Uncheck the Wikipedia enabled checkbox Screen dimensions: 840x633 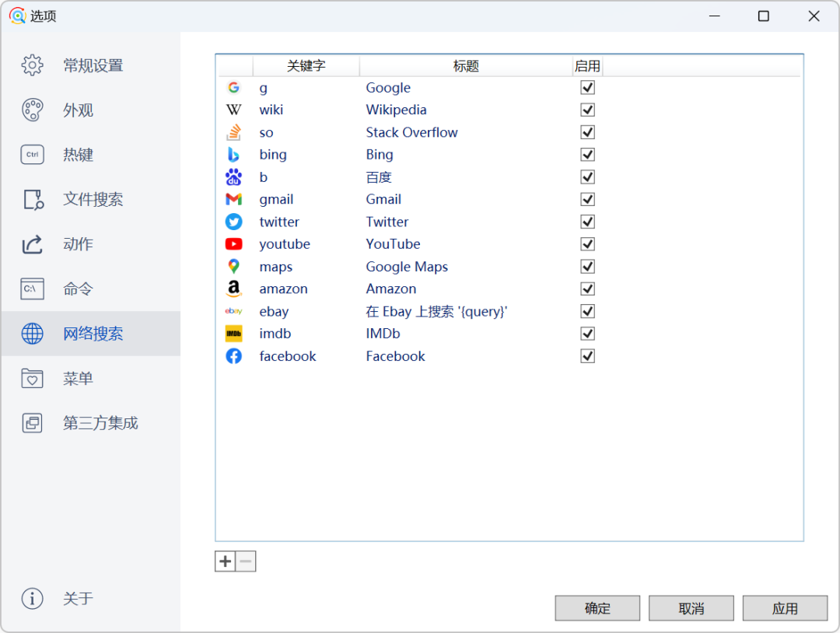click(x=588, y=110)
